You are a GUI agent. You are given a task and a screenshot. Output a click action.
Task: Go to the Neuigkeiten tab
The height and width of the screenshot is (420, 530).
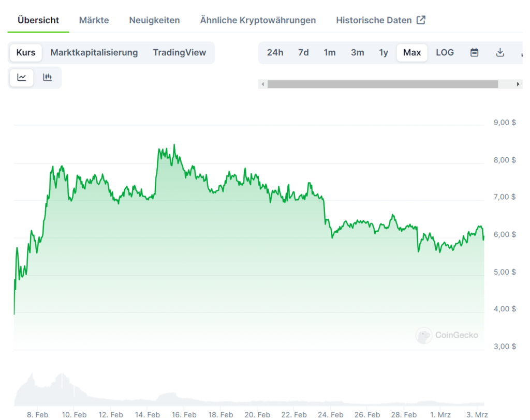point(154,20)
